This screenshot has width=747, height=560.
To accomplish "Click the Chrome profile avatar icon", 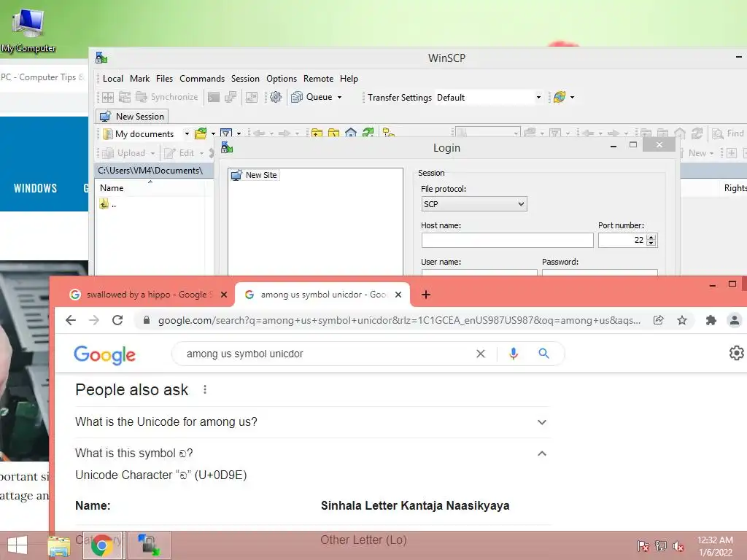I will pos(734,320).
